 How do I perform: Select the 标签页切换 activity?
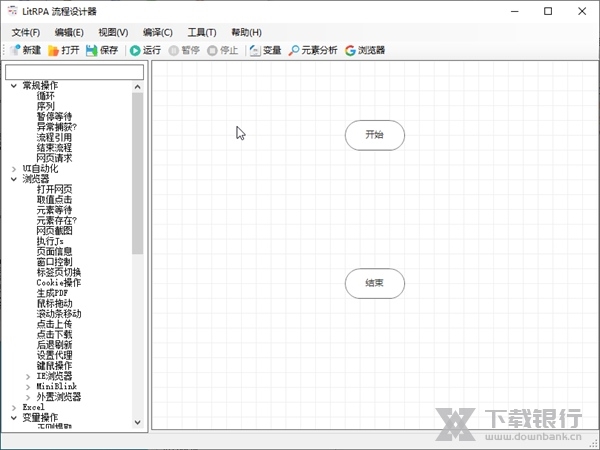(x=59, y=272)
